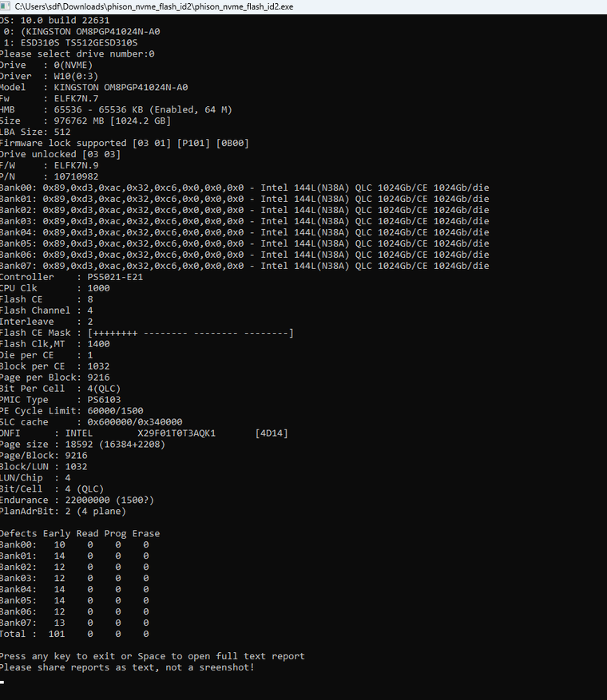This screenshot has width=607, height=700.
Task: Click drive entry '1: ESD310S TS512GESD310S'
Action: point(70,43)
